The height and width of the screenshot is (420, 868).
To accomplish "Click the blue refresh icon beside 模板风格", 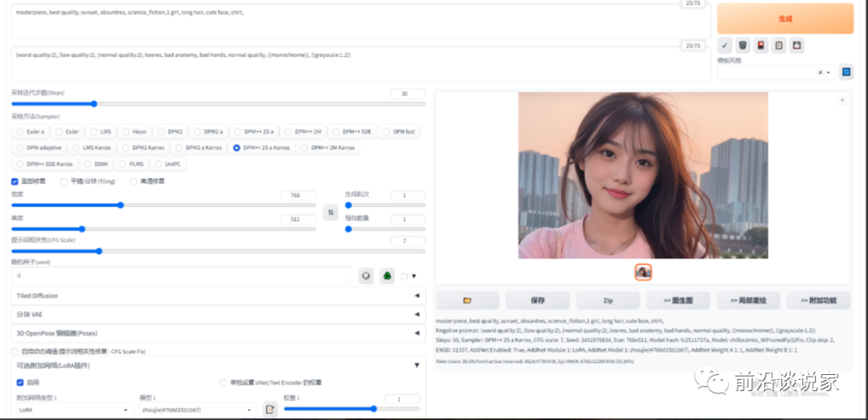I will (845, 72).
